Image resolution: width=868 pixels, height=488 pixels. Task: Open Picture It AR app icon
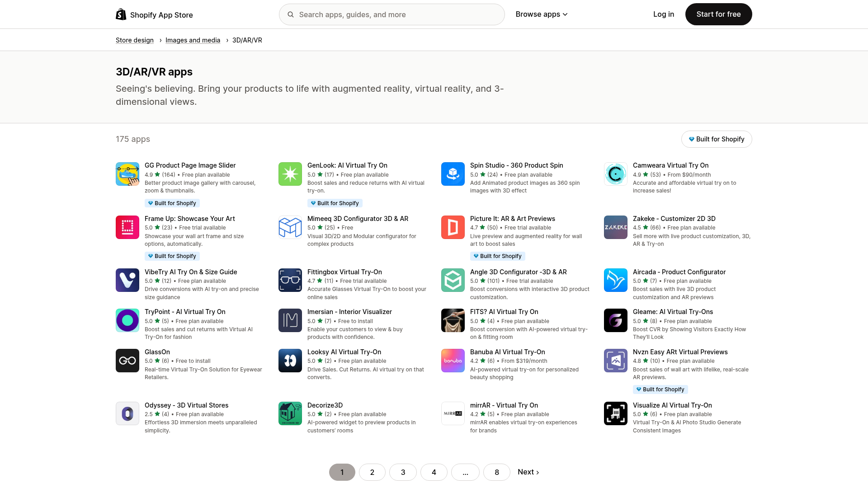click(x=453, y=227)
